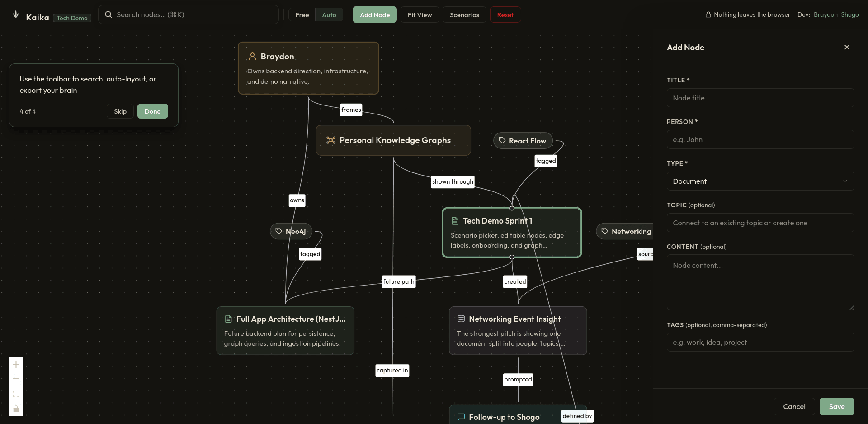Save the new node
This screenshot has height=424, width=868.
coord(837,406)
